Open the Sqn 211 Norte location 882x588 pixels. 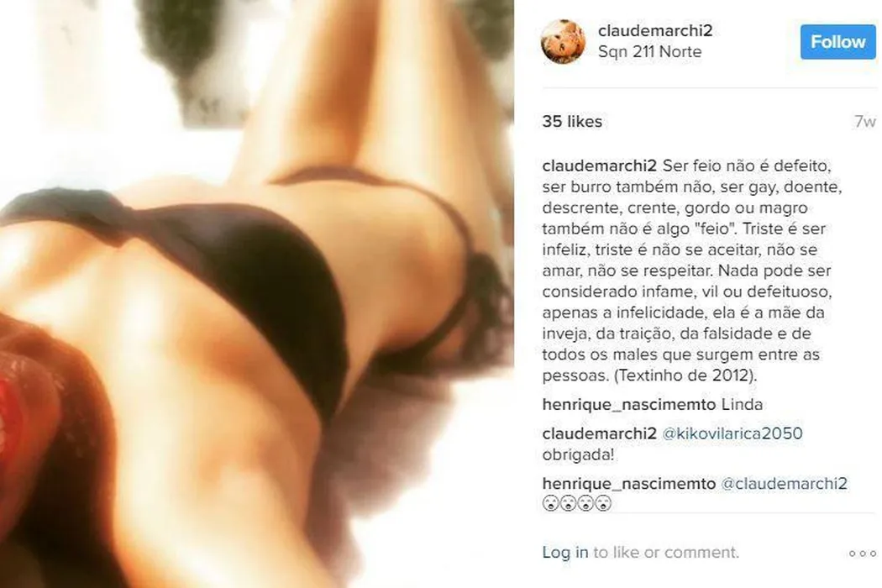point(649,52)
